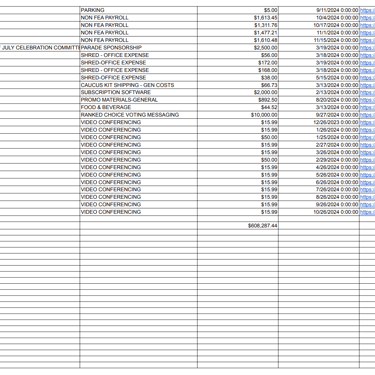Select the FOOD & BEVERAGE cell
Image resolution: width=375 pixels, height=375 pixels.
coord(138,107)
